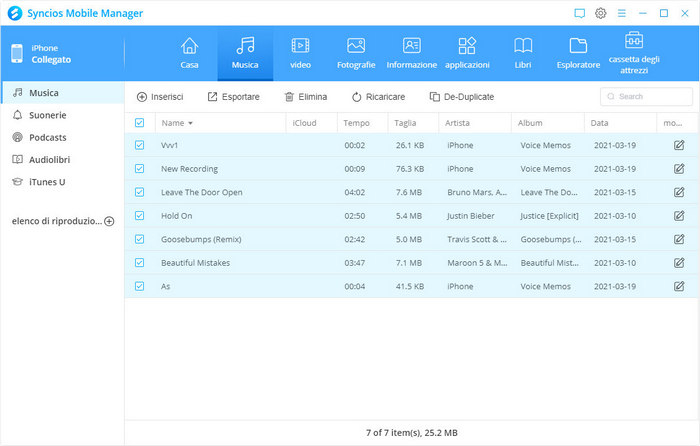700x446 pixels.
Task: Click the connected iPhone device icon
Action: coord(17,54)
